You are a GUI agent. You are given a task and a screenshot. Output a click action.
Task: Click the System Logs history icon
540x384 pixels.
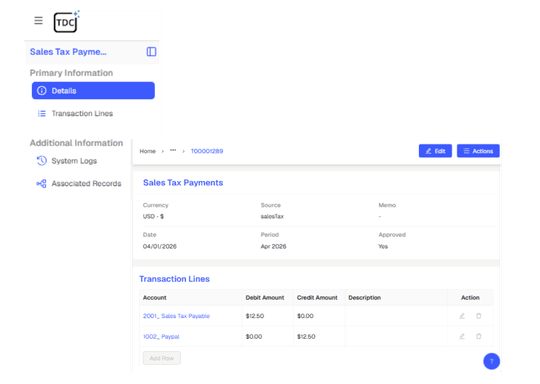click(x=42, y=161)
